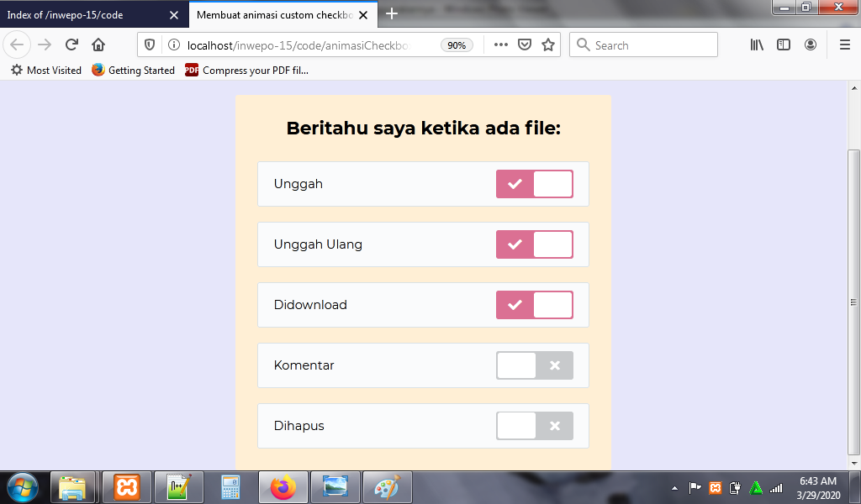Open Windows Explorer from the taskbar
861x504 pixels.
[x=72, y=487]
